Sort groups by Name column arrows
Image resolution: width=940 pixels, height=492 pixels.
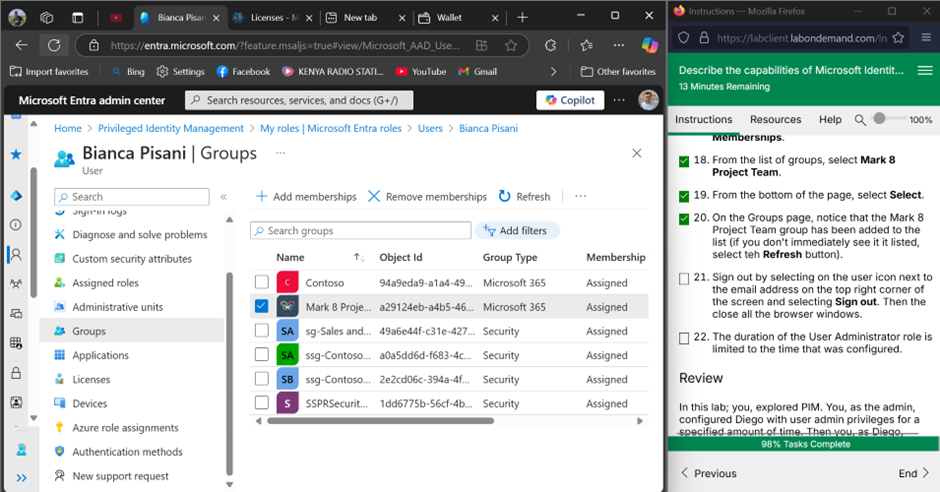(x=359, y=257)
